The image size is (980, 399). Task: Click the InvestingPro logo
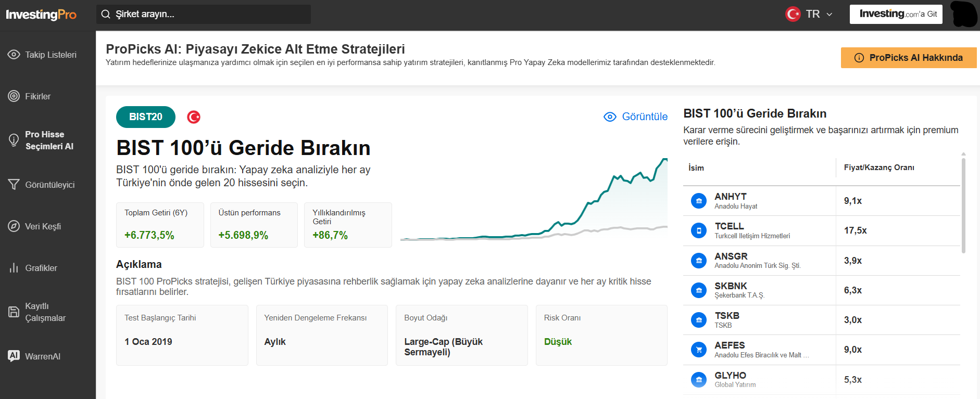[41, 15]
